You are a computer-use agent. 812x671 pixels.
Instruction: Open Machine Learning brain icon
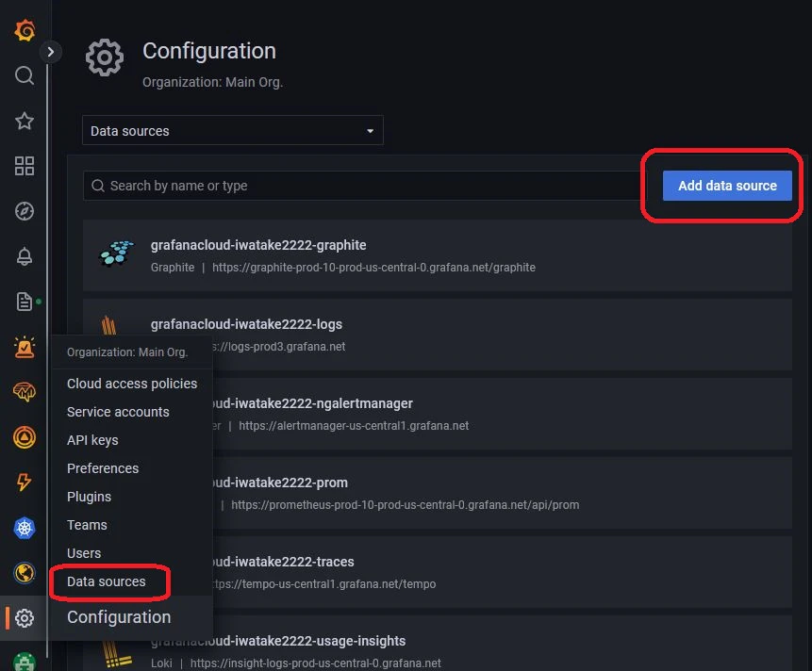[x=25, y=392]
